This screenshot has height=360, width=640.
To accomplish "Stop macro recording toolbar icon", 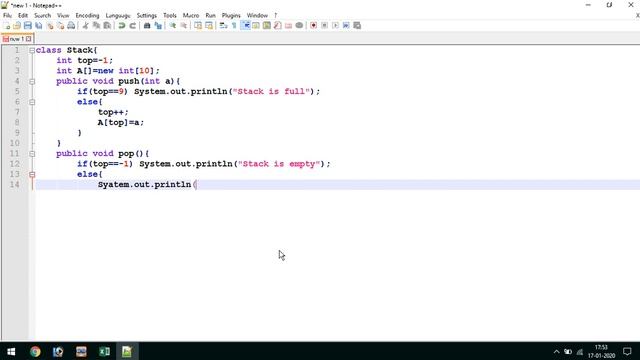I will 324,26.
